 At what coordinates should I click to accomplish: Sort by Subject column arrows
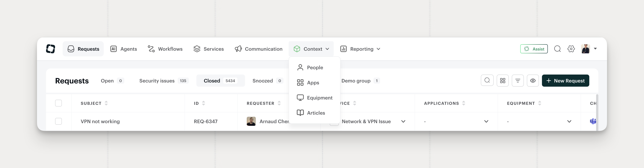106,103
